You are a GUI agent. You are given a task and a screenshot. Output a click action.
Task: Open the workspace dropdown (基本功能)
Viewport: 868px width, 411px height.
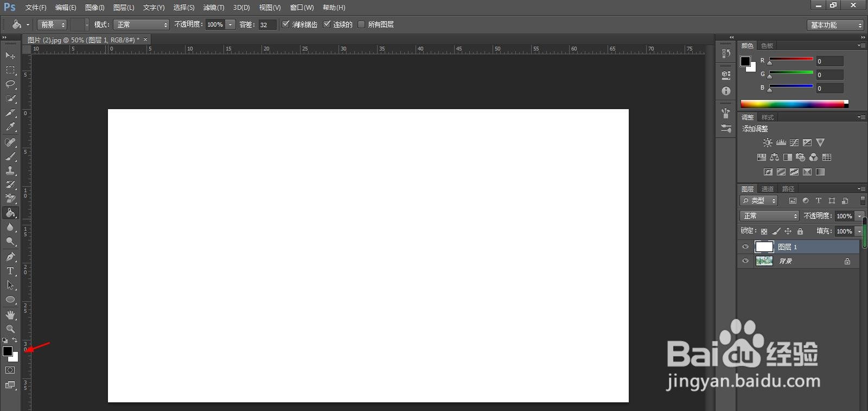pyautogui.click(x=835, y=25)
